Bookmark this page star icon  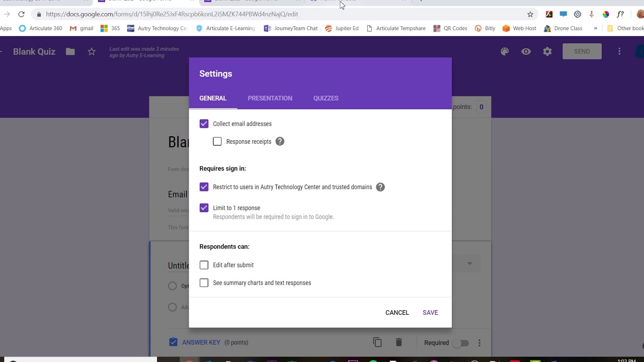530,14
